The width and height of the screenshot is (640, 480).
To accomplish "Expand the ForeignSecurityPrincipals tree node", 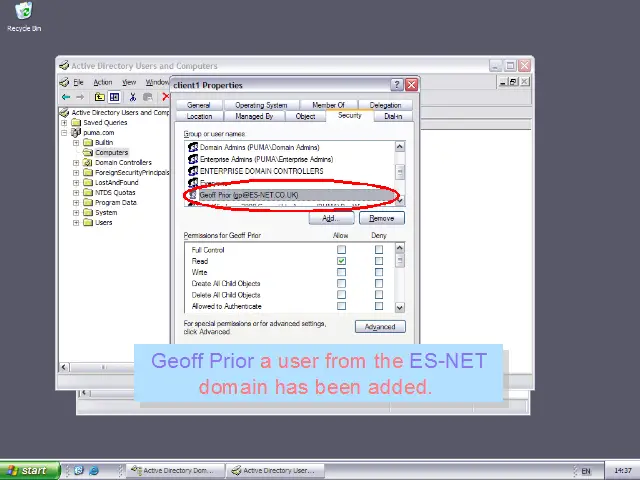I will coord(76,173).
